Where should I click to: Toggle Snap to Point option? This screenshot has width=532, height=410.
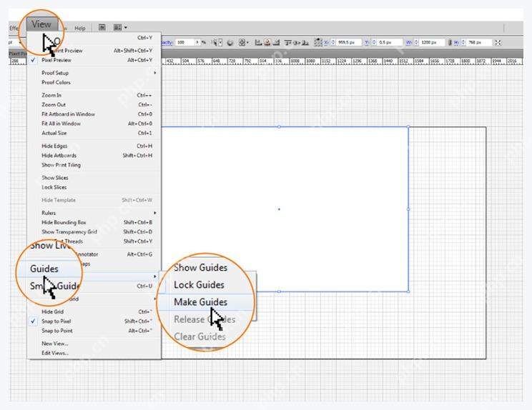(94, 331)
